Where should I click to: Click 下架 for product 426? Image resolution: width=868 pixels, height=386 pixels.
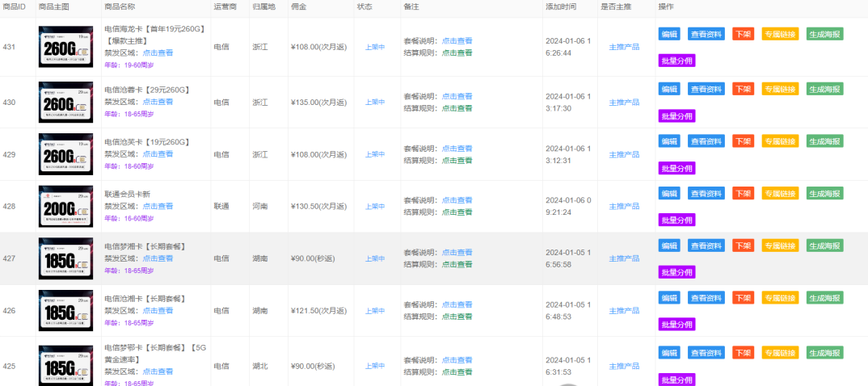pyautogui.click(x=743, y=297)
